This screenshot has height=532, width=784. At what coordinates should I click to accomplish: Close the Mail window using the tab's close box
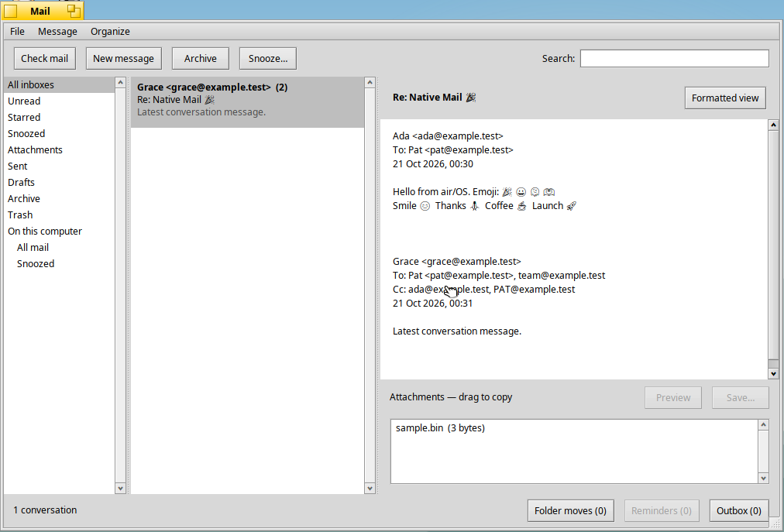pos(11,11)
